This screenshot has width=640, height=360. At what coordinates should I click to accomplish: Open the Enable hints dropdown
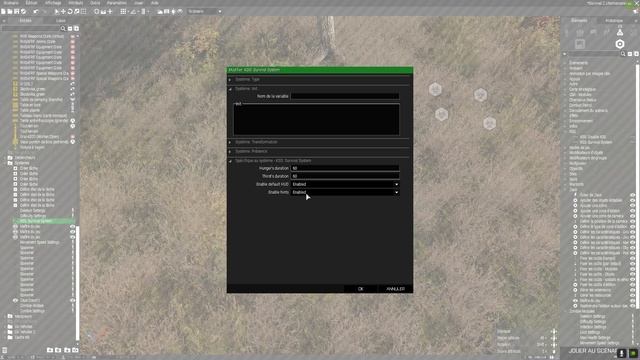tap(345, 192)
